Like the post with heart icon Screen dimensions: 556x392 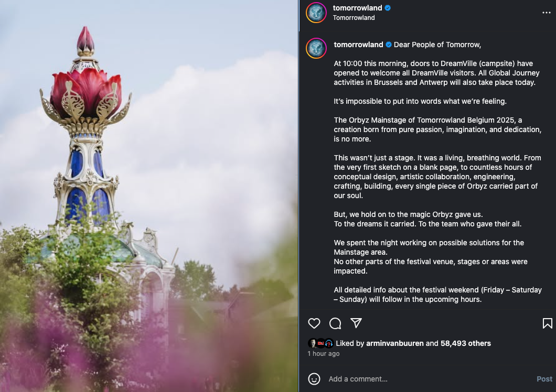[x=314, y=323]
